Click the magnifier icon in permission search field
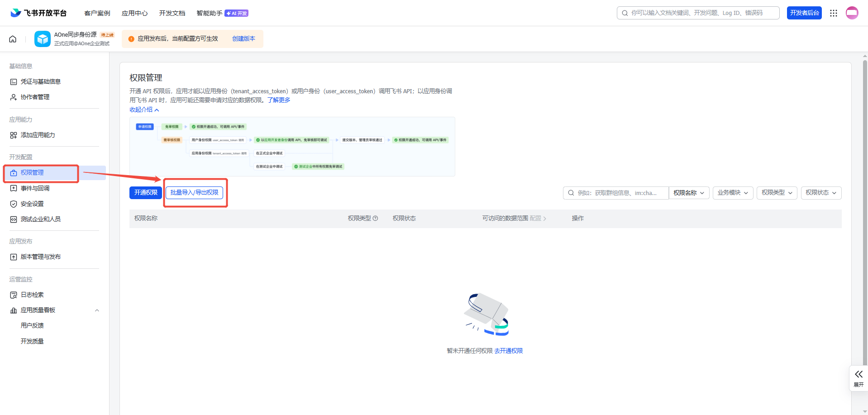The image size is (868, 415). click(571, 193)
